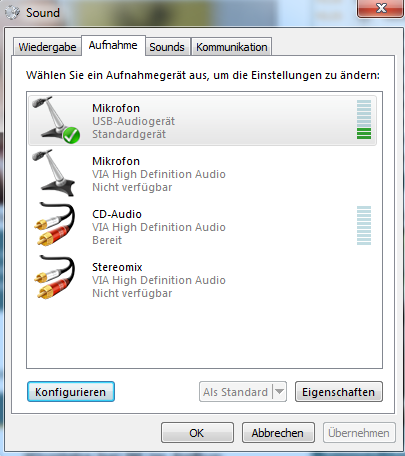
Task: Open the Kommunikation tab
Action: point(232,47)
